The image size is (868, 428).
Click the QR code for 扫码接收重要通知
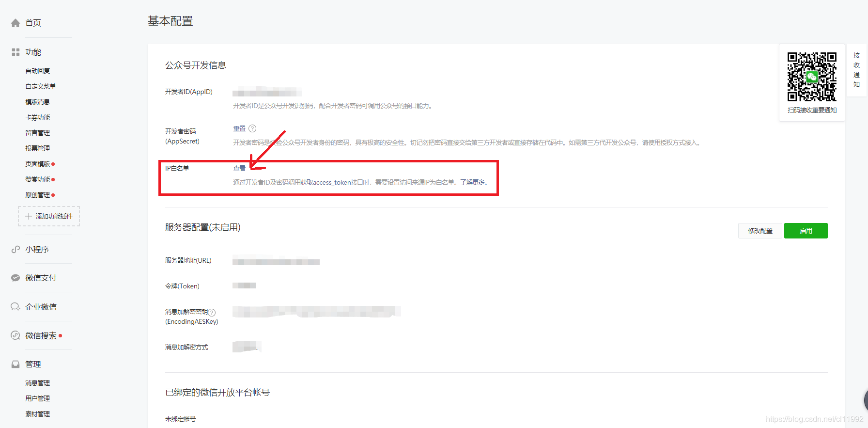(812, 77)
